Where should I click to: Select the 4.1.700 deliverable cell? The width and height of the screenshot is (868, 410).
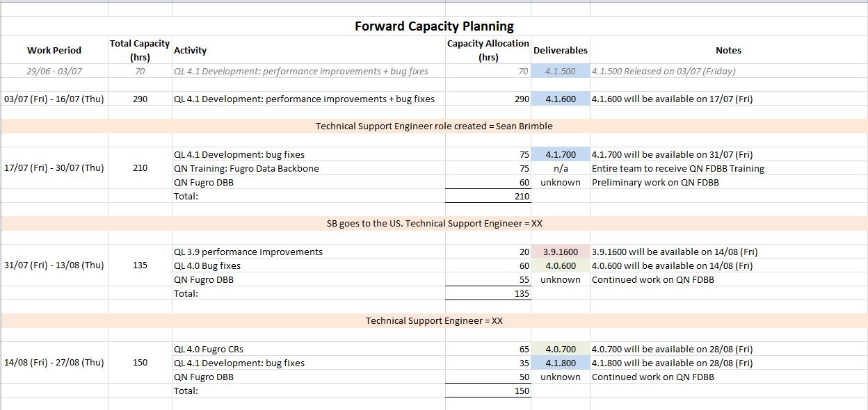click(x=560, y=154)
